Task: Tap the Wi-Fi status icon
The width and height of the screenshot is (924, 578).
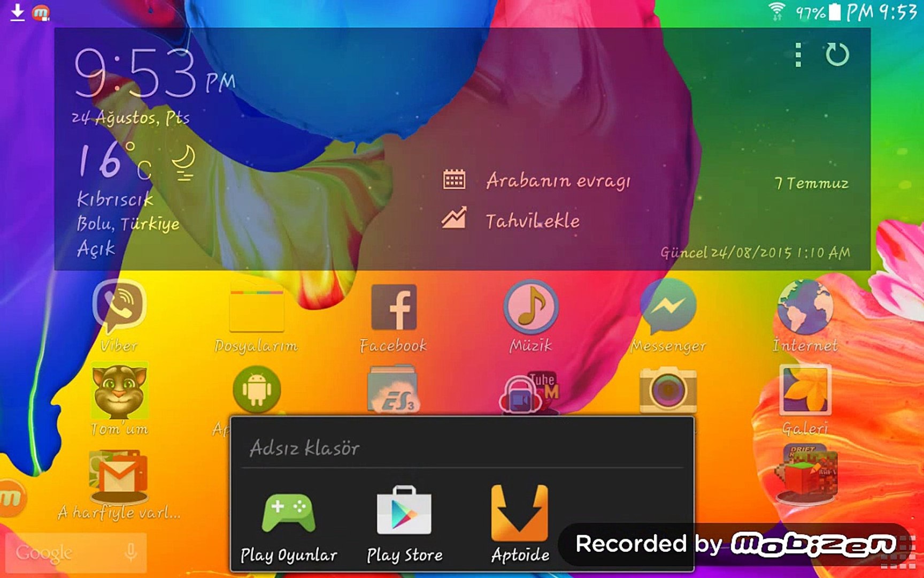Action: [776, 11]
